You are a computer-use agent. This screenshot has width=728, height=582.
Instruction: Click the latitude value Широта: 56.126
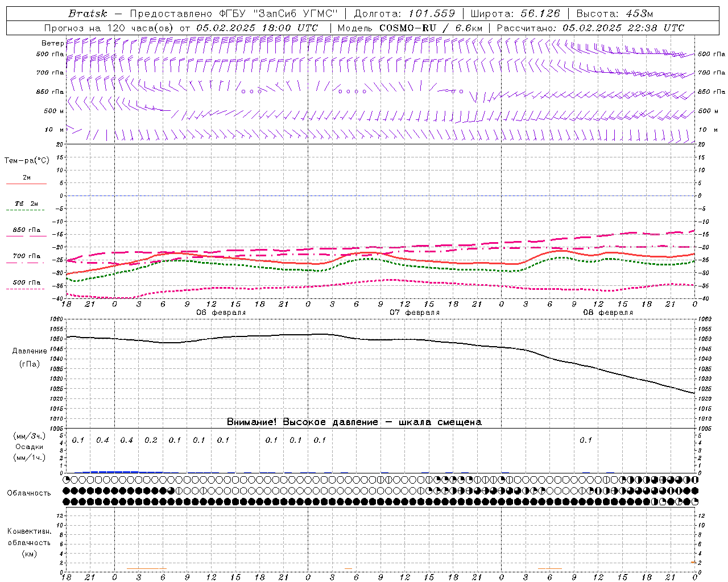click(516, 14)
